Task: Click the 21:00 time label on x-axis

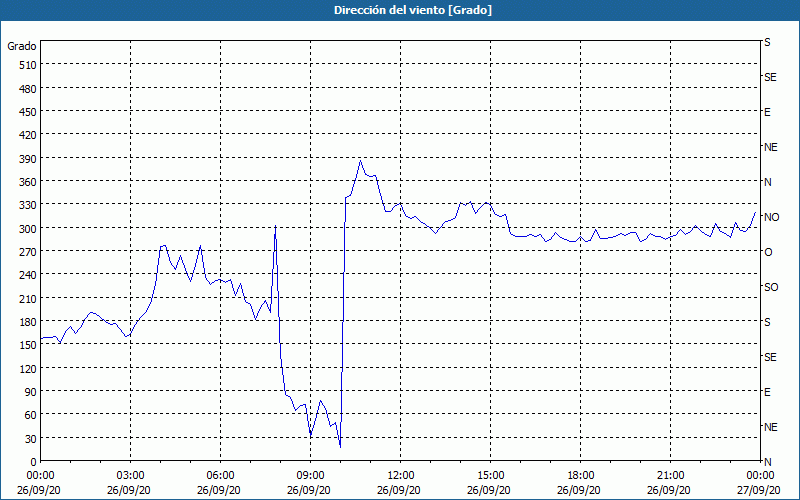Action: pos(670,476)
